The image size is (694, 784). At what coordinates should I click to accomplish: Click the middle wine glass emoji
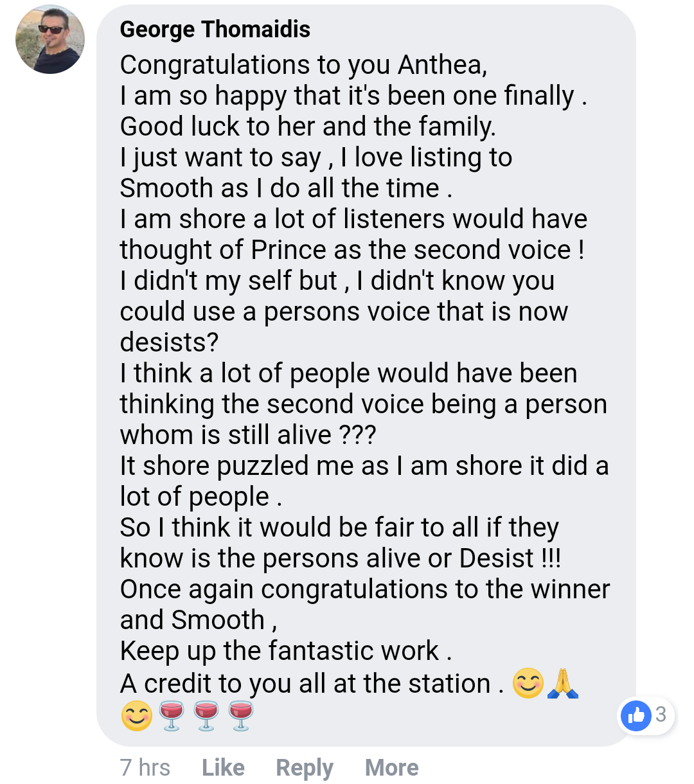pyautogui.click(x=206, y=715)
